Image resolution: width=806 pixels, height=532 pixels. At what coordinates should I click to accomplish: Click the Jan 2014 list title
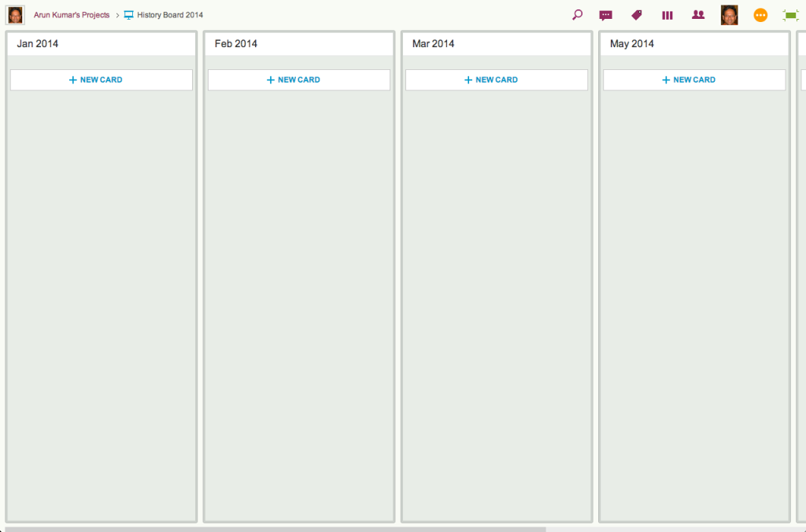point(38,44)
